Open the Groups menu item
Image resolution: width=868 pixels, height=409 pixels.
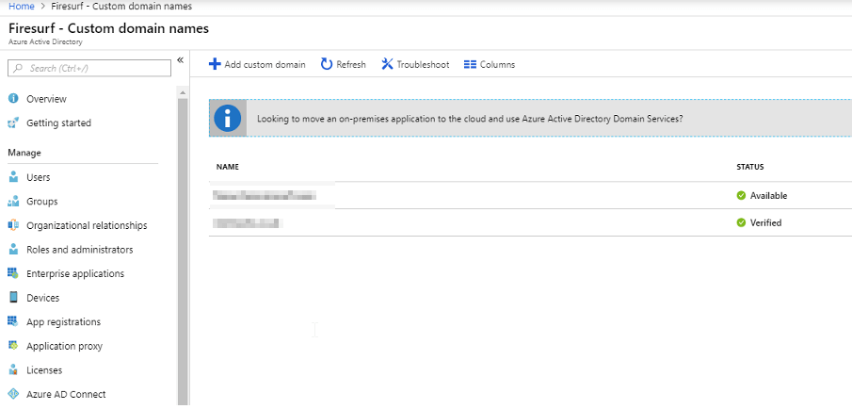42,201
